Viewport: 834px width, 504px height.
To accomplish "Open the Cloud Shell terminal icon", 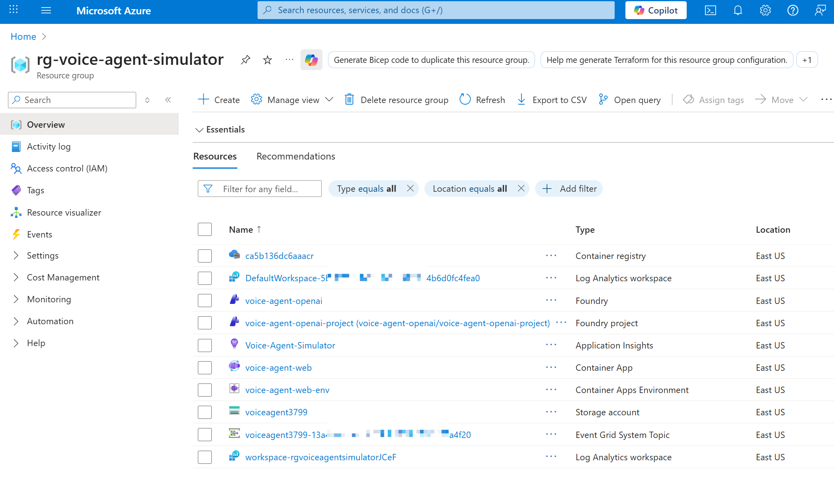I will coord(710,10).
